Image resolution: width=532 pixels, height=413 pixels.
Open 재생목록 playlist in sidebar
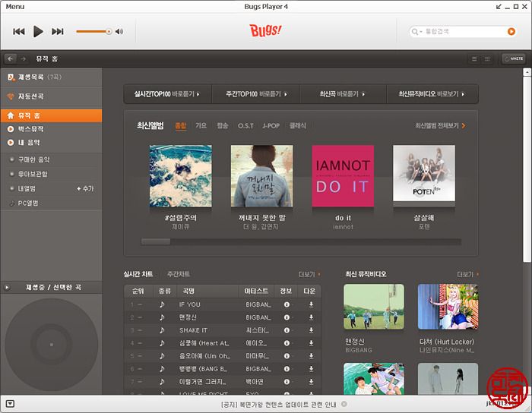51,77
